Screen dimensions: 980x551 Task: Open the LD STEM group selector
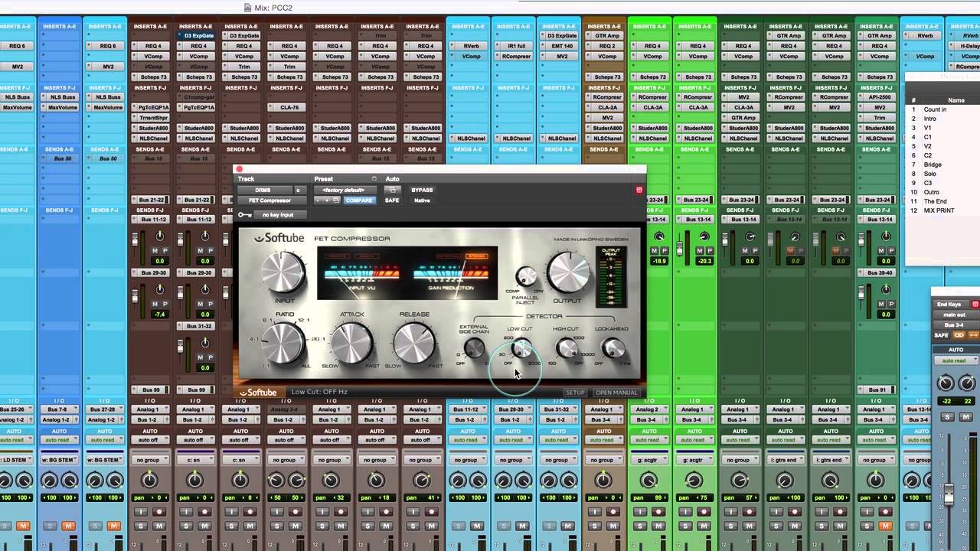click(x=17, y=460)
